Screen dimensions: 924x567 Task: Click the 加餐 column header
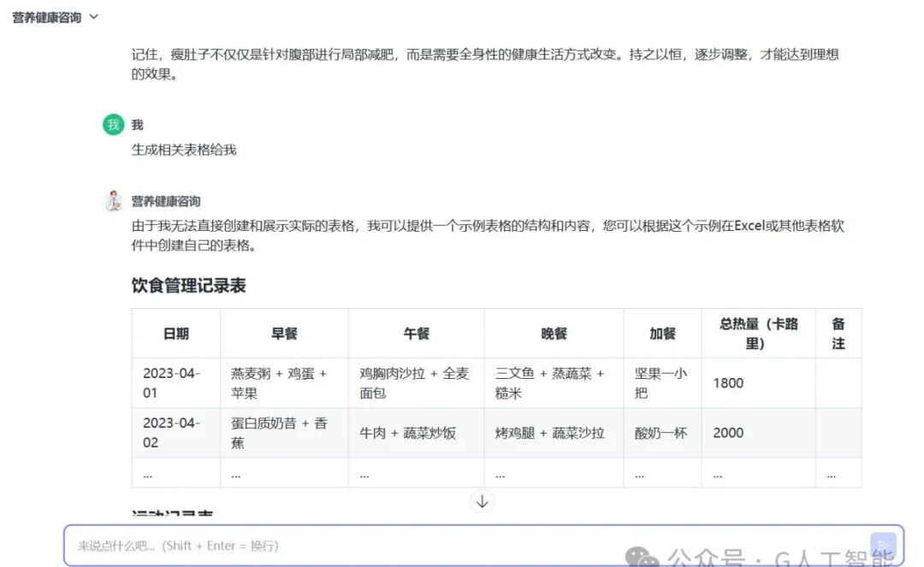point(662,334)
